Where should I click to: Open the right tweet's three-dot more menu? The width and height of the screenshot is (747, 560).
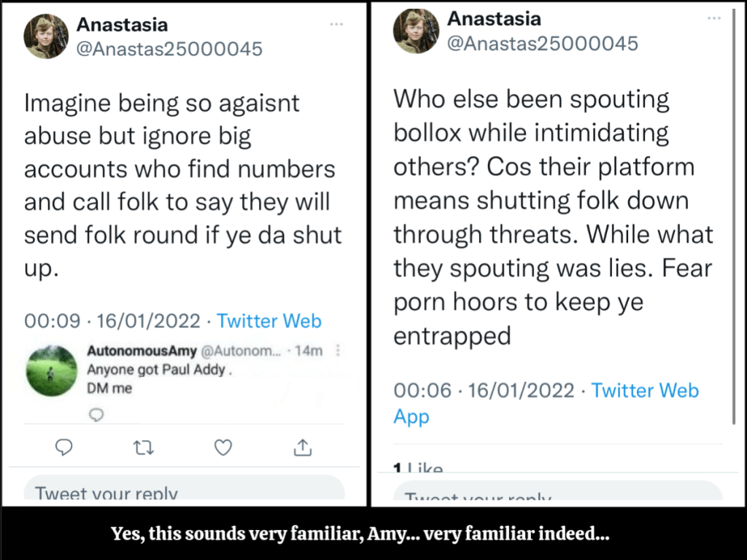point(714,18)
